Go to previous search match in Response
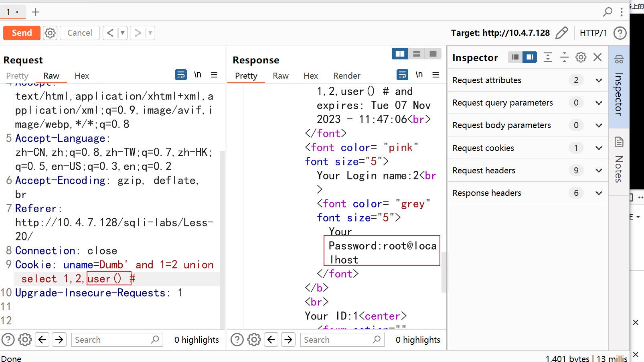Viewport: 644px width, 362px height. [x=271, y=340]
